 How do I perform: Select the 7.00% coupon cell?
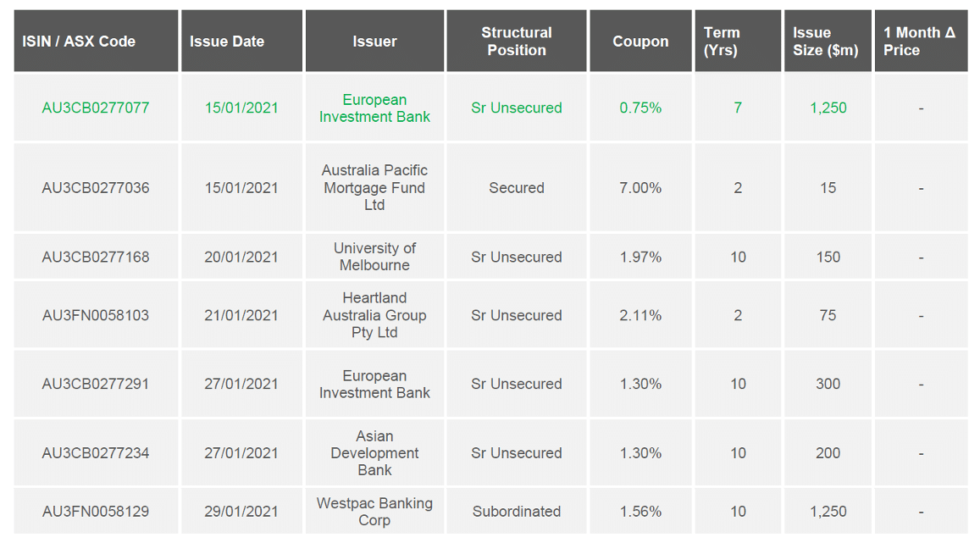640,188
